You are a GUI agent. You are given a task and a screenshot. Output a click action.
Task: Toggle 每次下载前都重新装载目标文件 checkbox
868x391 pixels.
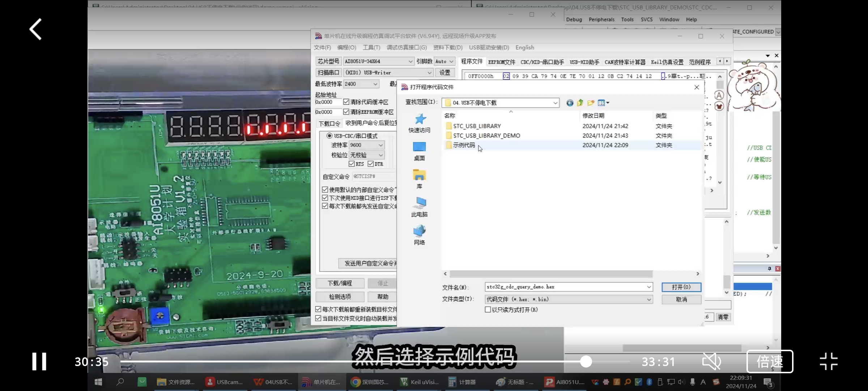click(318, 309)
